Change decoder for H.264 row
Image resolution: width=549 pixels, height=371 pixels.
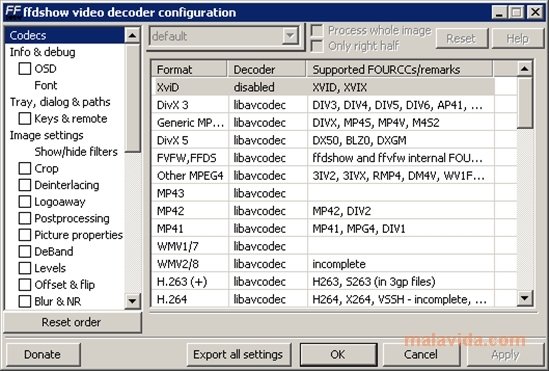[x=267, y=299]
